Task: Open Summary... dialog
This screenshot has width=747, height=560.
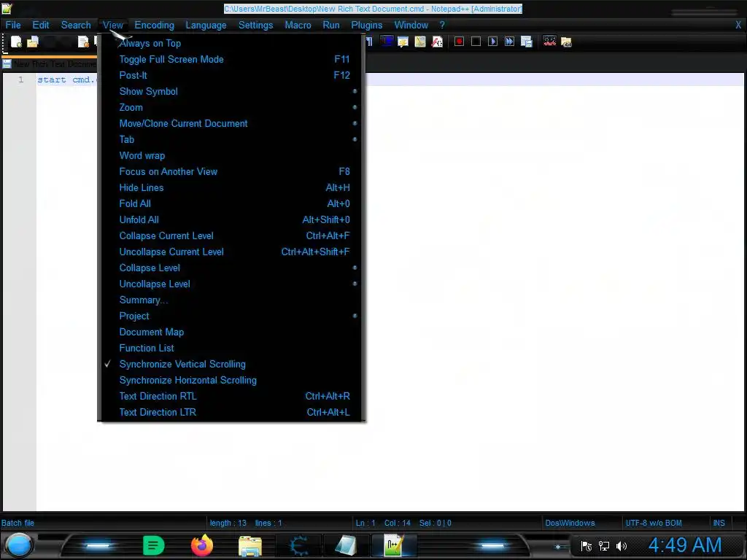Action: (x=231, y=300)
